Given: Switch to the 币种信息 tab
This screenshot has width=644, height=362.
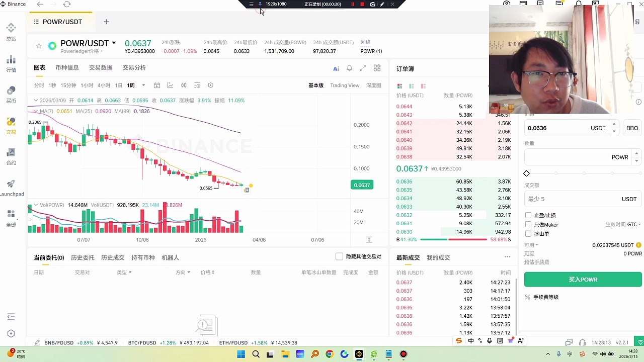Looking at the screenshot, I should click(x=67, y=68).
